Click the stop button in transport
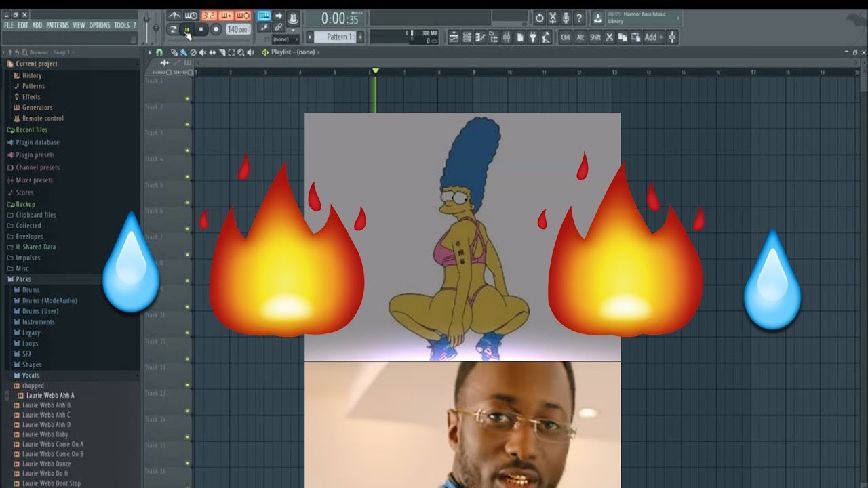The height and width of the screenshot is (488, 868). click(x=201, y=29)
